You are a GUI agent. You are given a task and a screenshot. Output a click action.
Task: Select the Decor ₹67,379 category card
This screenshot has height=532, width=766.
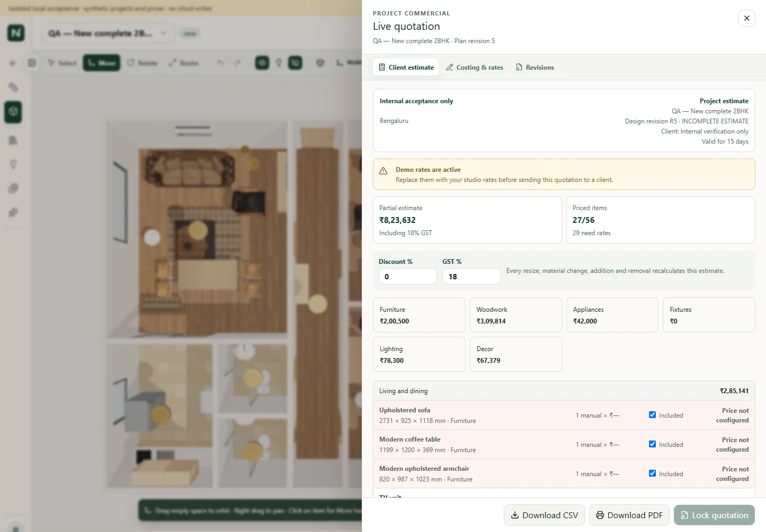click(516, 354)
